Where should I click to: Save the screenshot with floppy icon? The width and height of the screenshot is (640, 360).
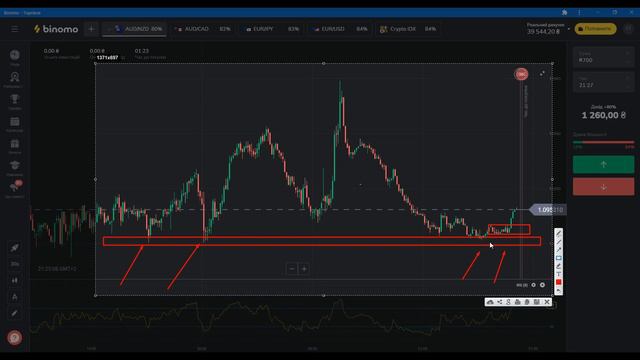coord(537,302)
